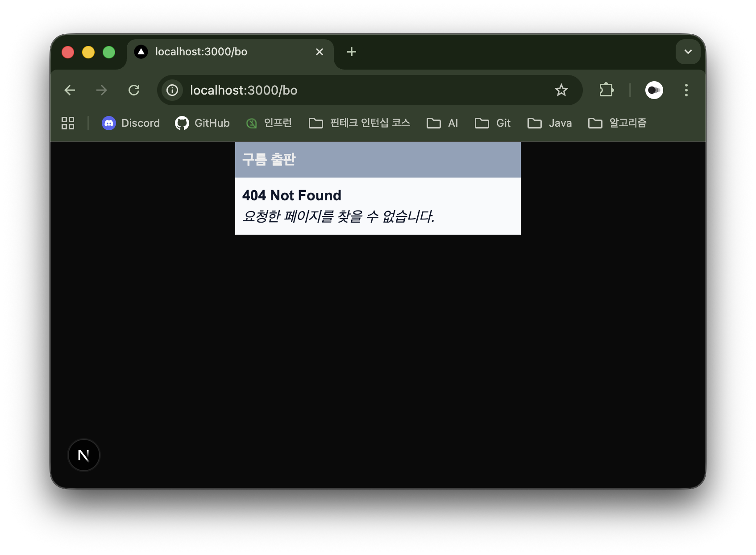
Task: Bookmark this page with star icon
Action: [561, 90]
